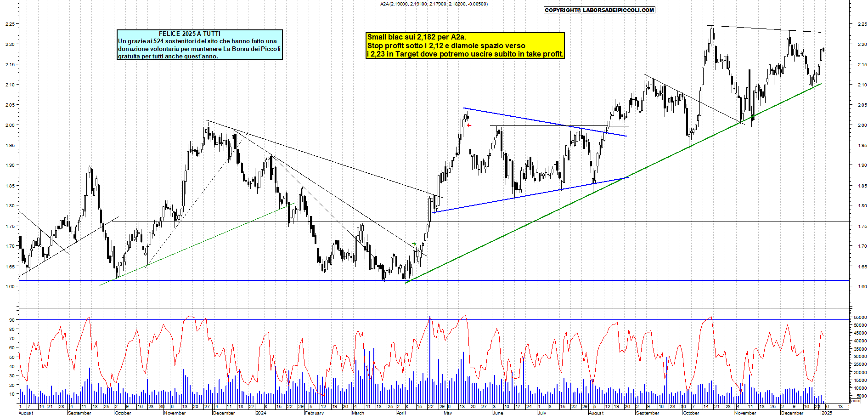The width and height of the screenshot is (868, 415).
Task: Click the 2.00 label on the left price axis
Action: [x=10, y=125]
